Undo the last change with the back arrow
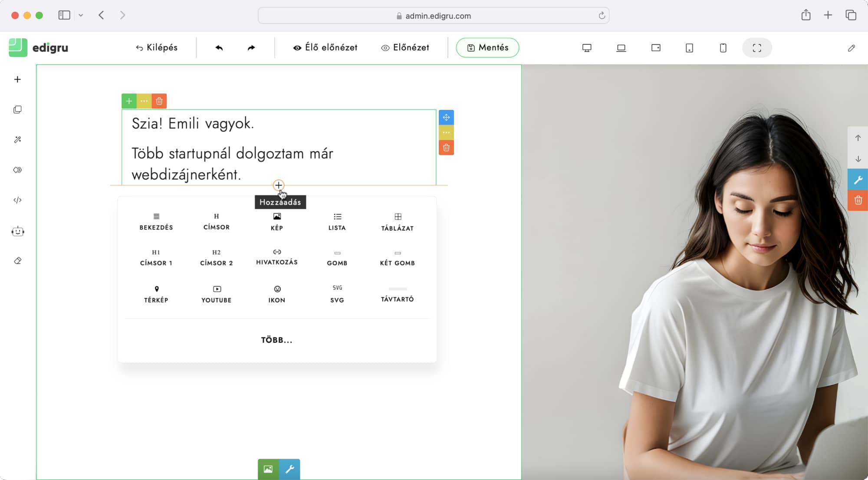Viewport: 868px width, 480px height. [x=219, y=47]
